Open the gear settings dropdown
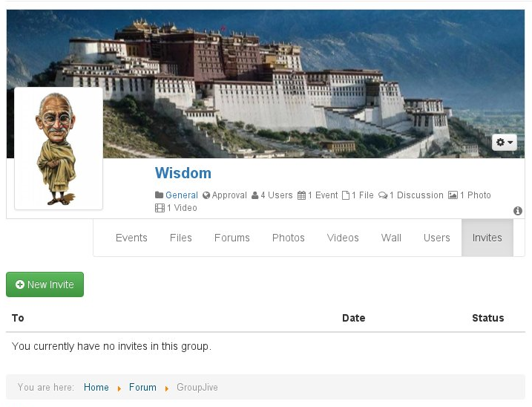Viewport: 532px width, 407px height. click(505, 143)
